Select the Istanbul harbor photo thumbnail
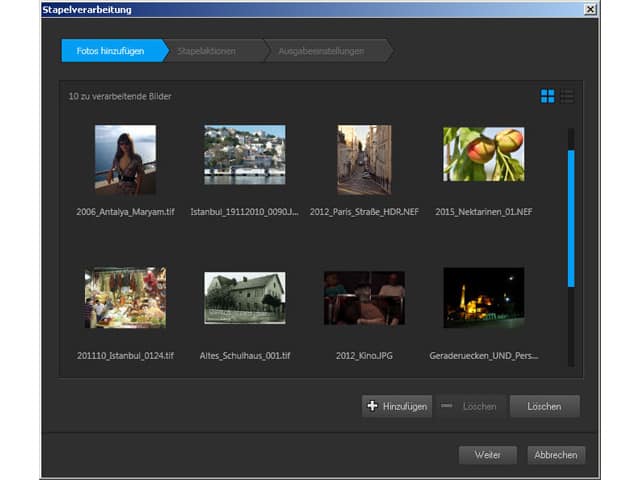Image resolution: width=640 pixels, height=480 pixels. pos(244,154)
